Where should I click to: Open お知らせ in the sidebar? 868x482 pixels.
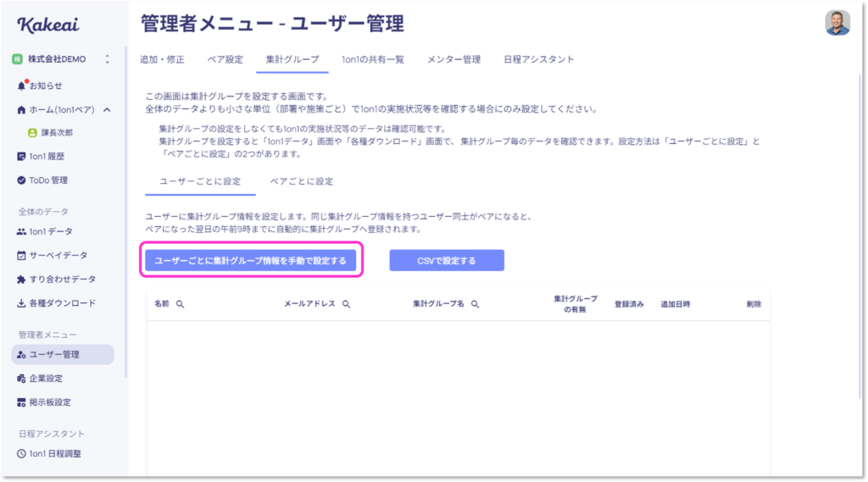click(46, 86)
